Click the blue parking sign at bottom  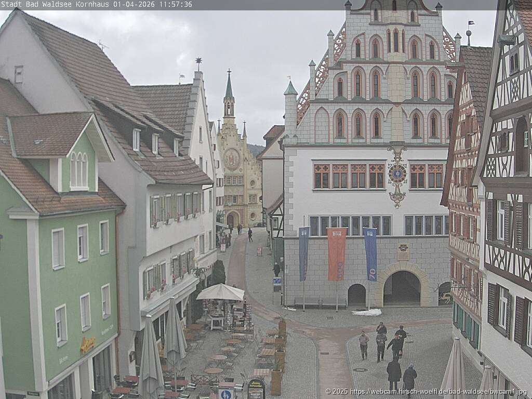[x=225, y=393]
